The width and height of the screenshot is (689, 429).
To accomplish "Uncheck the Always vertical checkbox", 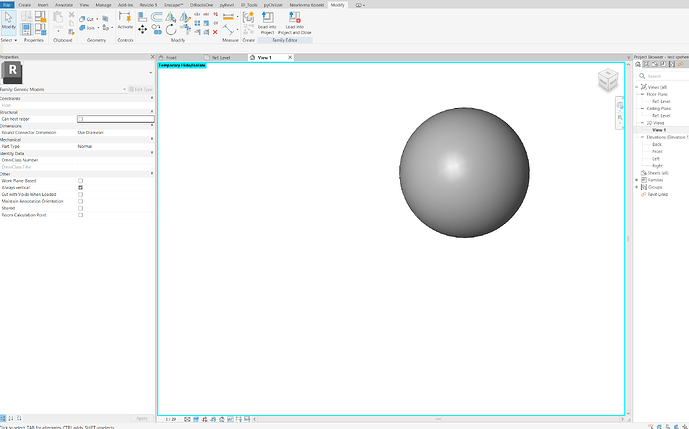I will [80, 188].
